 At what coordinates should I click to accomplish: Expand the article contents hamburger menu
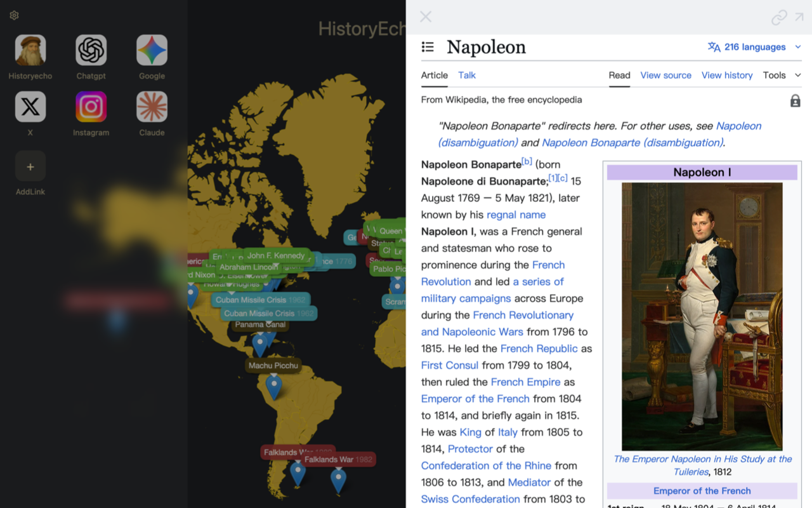(x=428, y=47)
